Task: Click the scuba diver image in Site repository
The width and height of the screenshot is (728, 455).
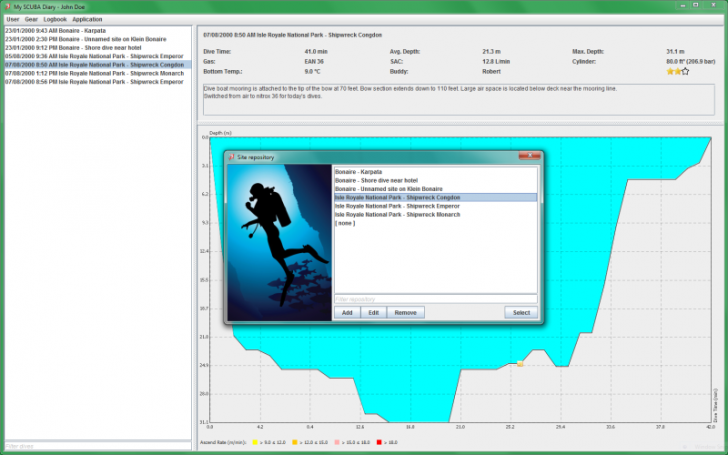Action: [279, 242]
